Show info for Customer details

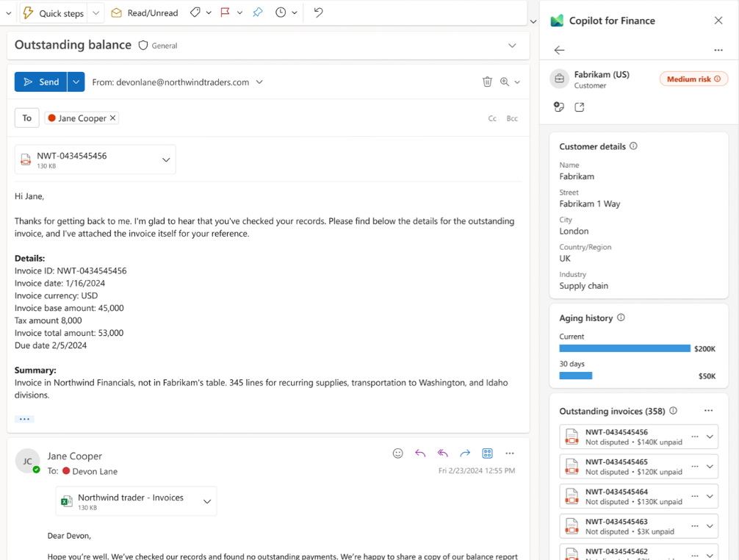coord(633,146)
